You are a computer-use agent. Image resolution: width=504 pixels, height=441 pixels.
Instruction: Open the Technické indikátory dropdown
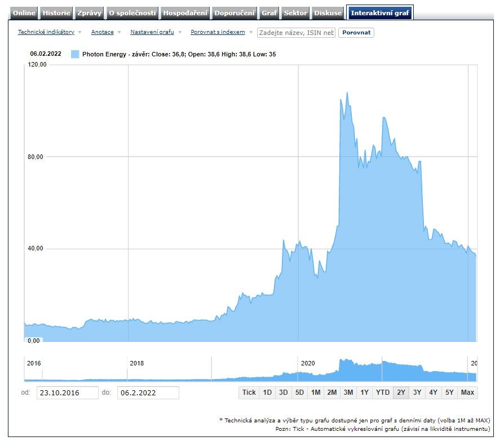(46, 32)
